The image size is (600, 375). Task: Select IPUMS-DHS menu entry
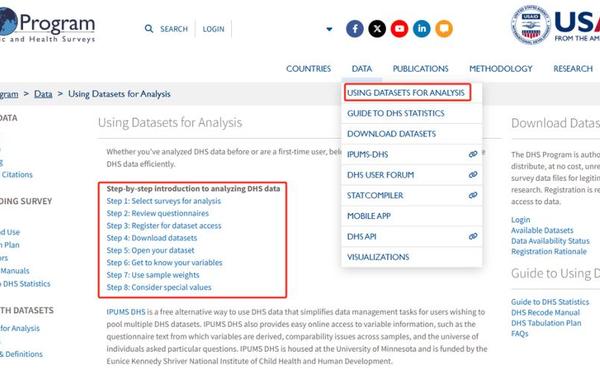(411, 155)
